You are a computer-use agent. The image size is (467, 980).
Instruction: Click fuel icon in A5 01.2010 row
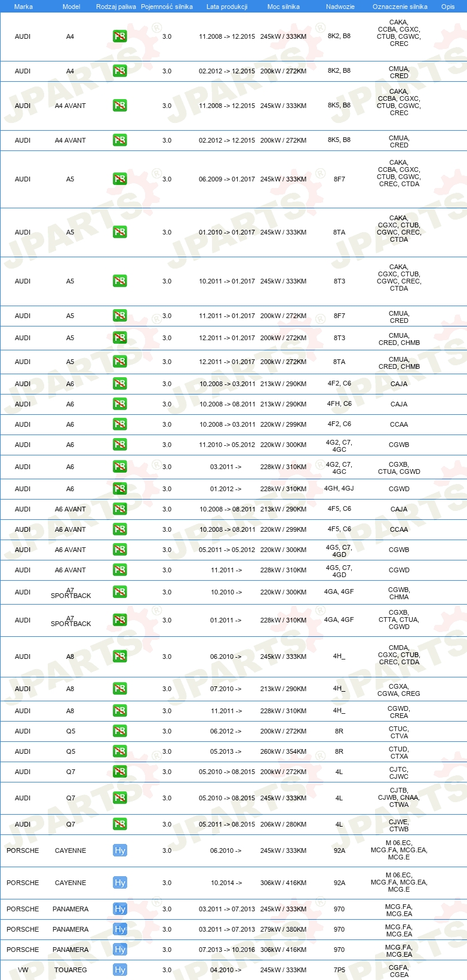point(120,232)
